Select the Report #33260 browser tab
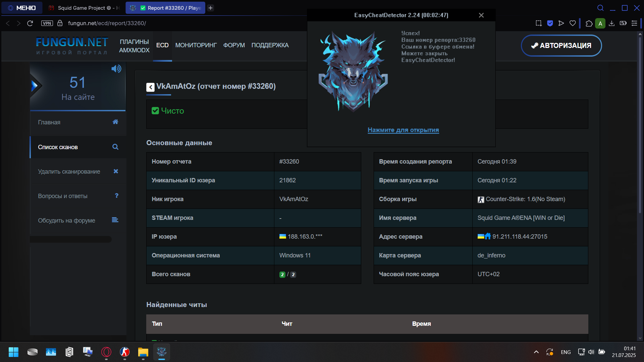Screen dimensions: 644x362 pos(165,8)
